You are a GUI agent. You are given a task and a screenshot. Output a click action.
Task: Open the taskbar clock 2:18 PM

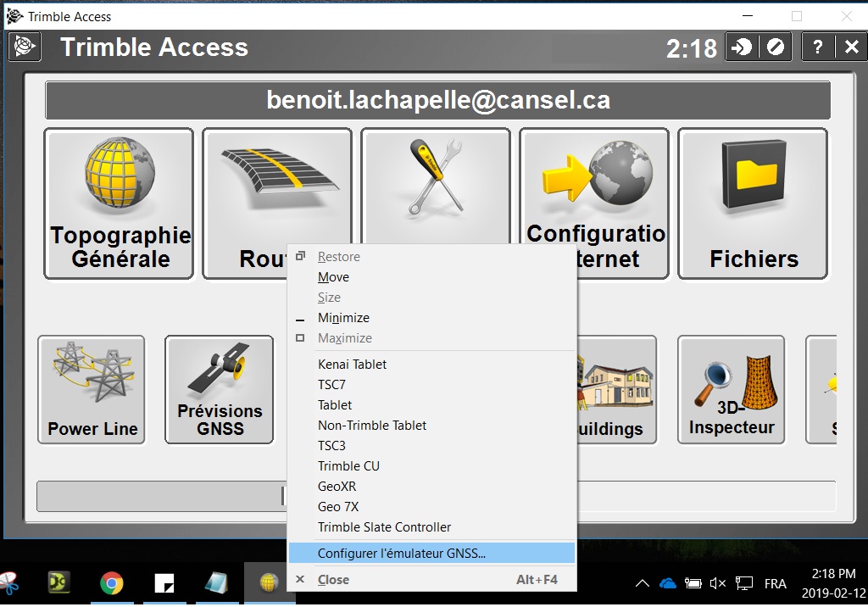(x=834, y=583)
